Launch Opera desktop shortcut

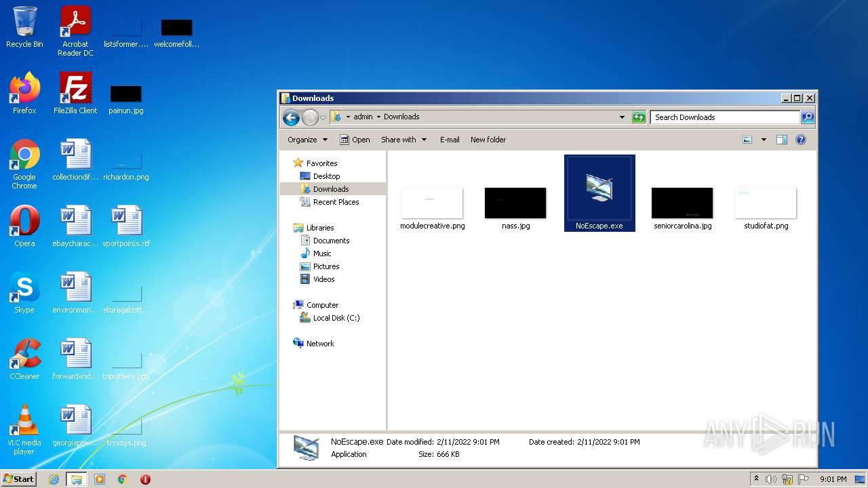[x=24, y=226]
